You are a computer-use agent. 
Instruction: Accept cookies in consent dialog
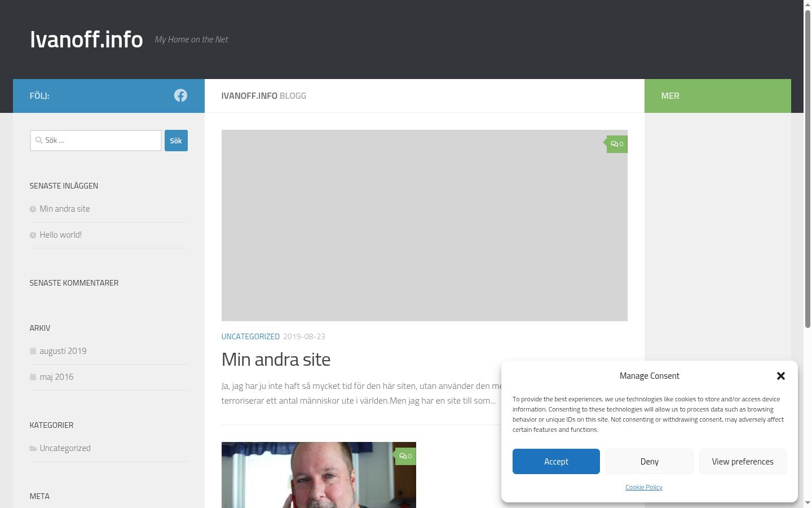pos(556,461)
